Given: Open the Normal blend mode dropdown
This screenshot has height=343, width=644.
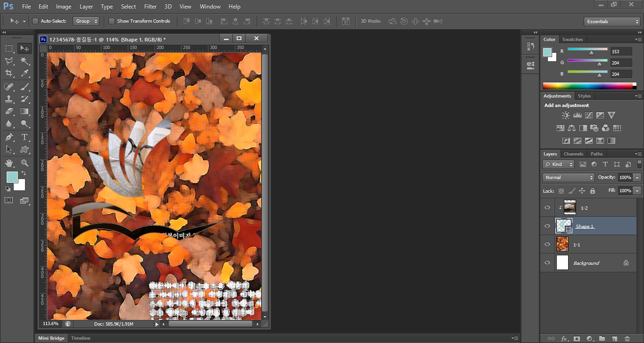Looking at the screenshot, I should 569,178.
